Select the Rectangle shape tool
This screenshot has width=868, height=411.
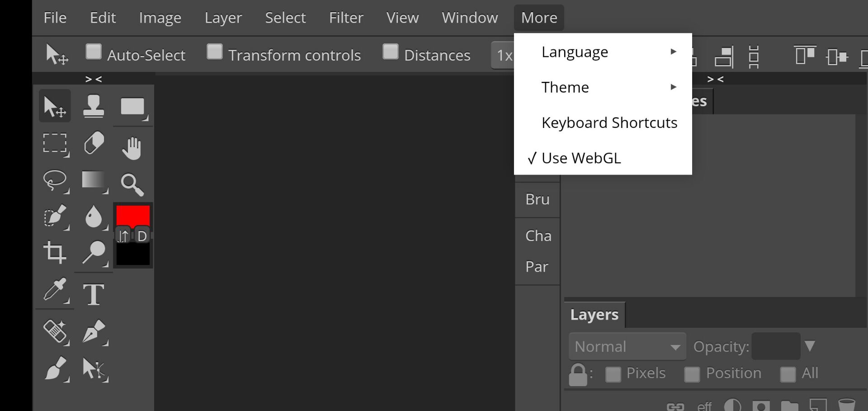132,107
